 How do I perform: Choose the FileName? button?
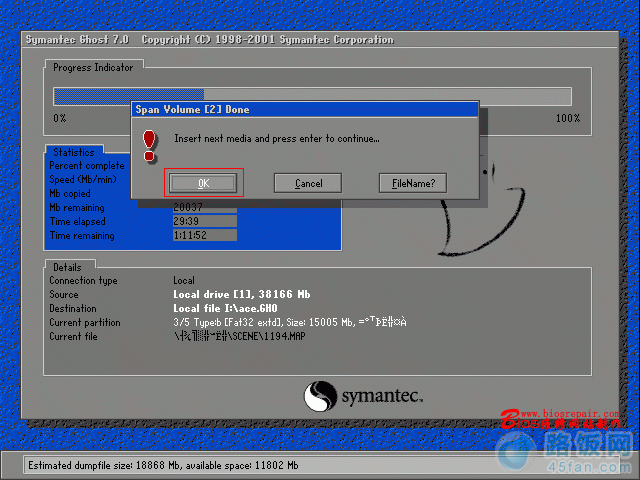tap(413, 183)
